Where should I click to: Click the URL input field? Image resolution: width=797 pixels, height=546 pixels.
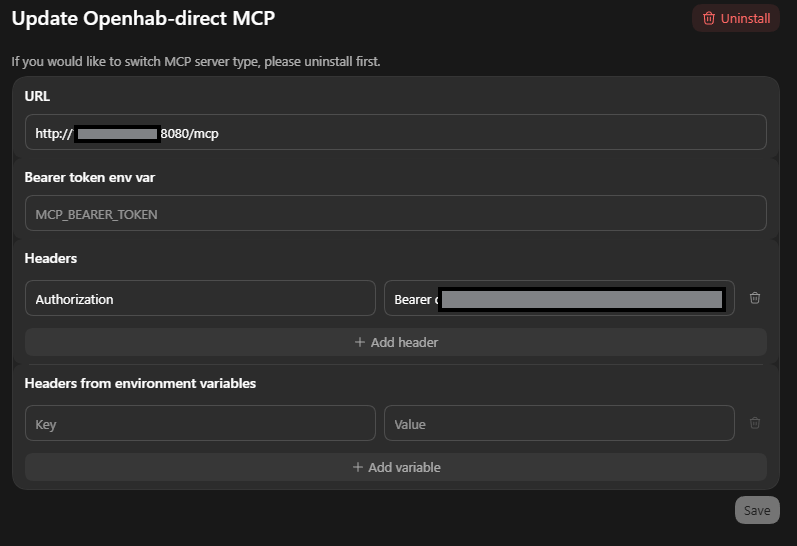395,132
